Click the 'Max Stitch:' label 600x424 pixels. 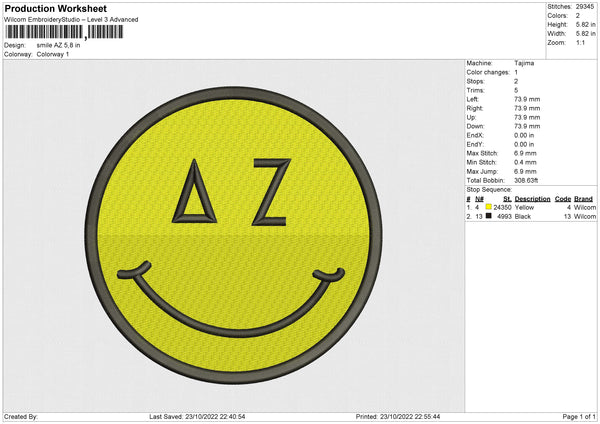click(482, 153)
